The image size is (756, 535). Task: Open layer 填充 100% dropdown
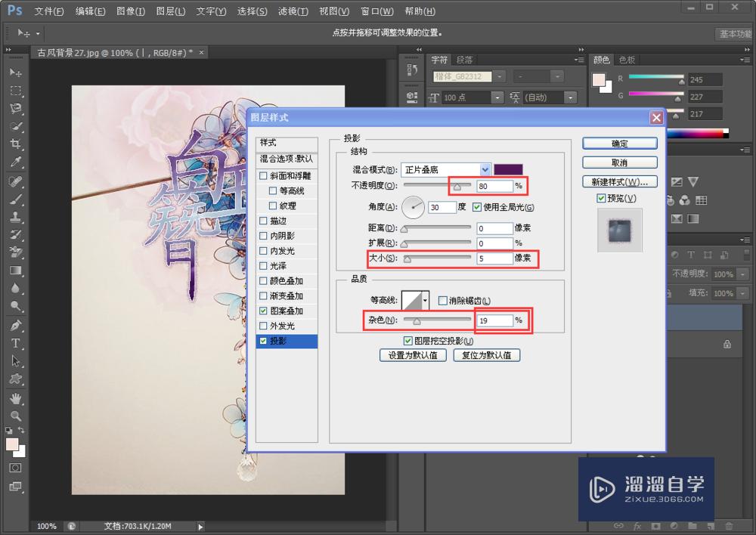tap(743, 293)
